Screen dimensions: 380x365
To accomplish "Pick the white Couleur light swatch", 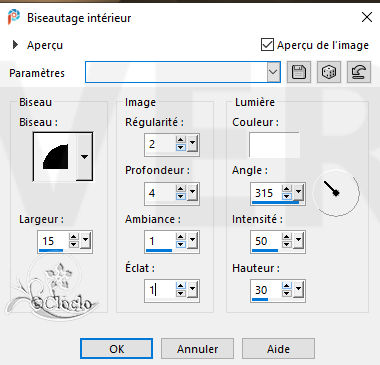I will pyautogui.click(x=274, y=145).
